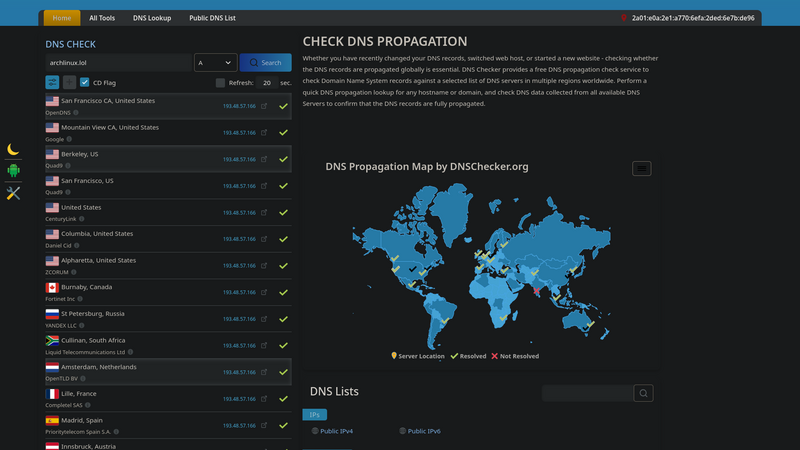Click the refresh seconds field showing 20
Screen dimensions: 800x450
pyautogui.click(x=267, y=83)
